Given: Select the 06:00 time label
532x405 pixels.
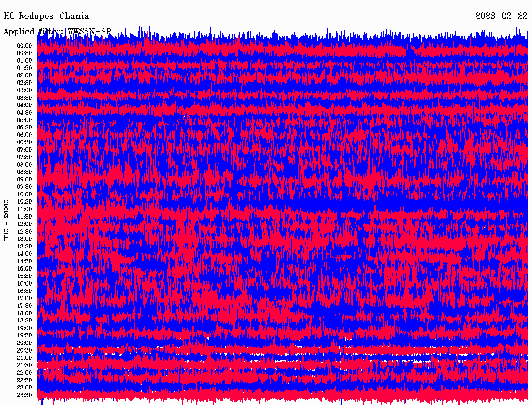Looking at the screenshot, I should [24, 135].
